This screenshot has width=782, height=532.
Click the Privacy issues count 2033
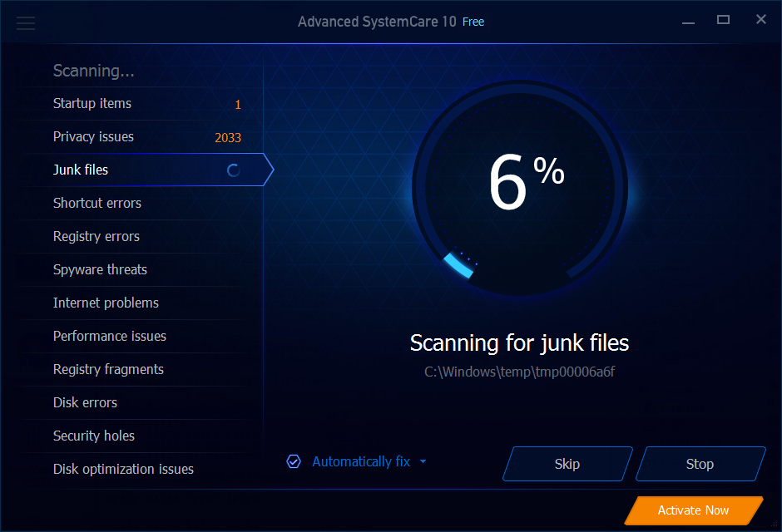point(228,137)
